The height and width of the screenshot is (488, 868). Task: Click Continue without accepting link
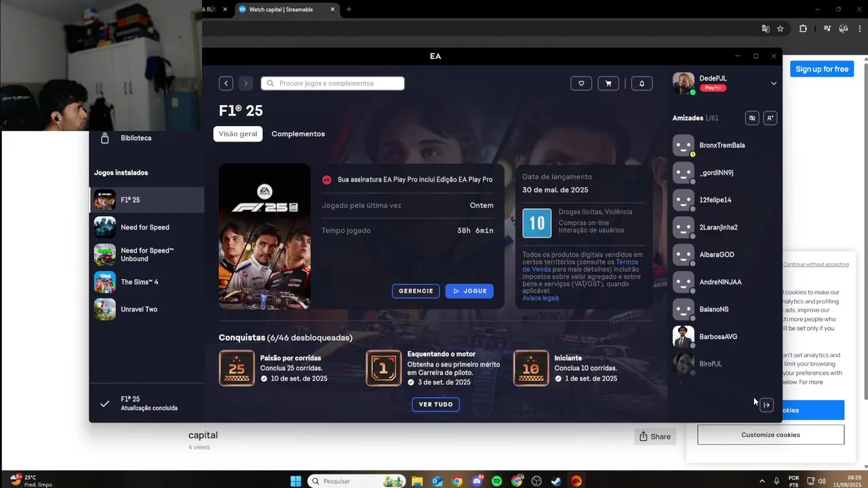pos(816,264)
